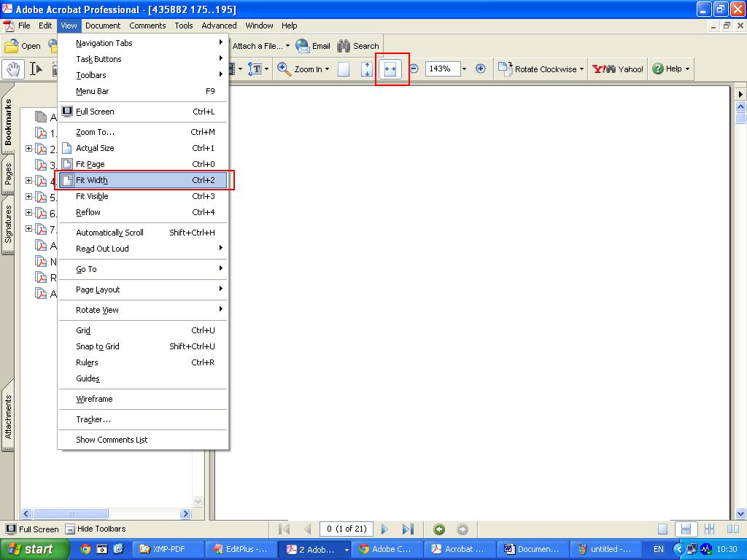The height and width of the screenshot is (560, 747).
Task: Switch to Single Page layout icon
Action: [662, 529]
